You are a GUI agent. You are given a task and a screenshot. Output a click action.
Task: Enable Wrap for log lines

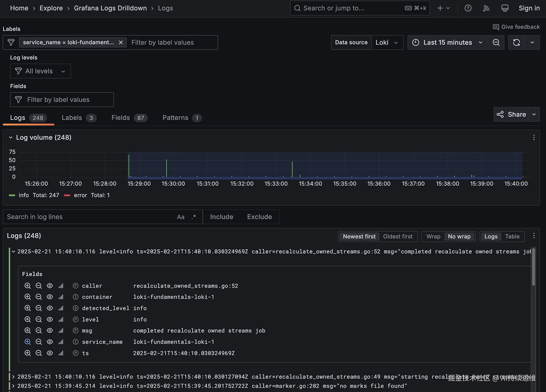pos(433,236)
